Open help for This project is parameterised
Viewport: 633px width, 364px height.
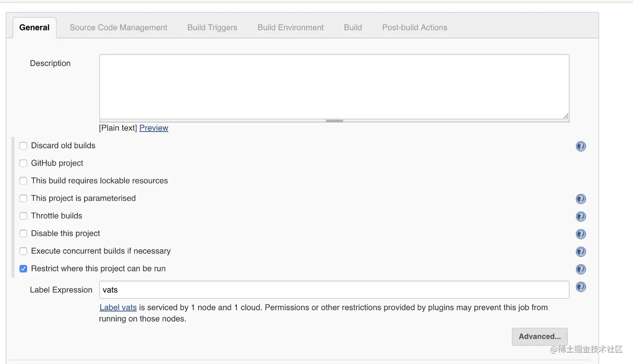[581, 199]
